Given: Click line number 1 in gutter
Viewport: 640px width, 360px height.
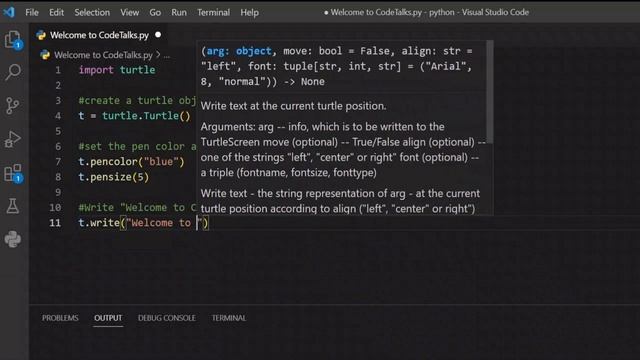Looking at the screenshot, I should click(58, 70).
